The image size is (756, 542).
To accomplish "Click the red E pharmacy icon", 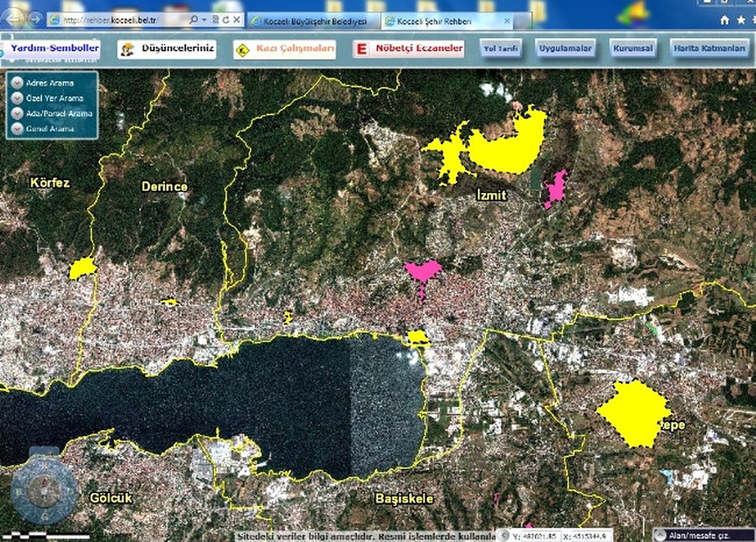I will 362,50.
